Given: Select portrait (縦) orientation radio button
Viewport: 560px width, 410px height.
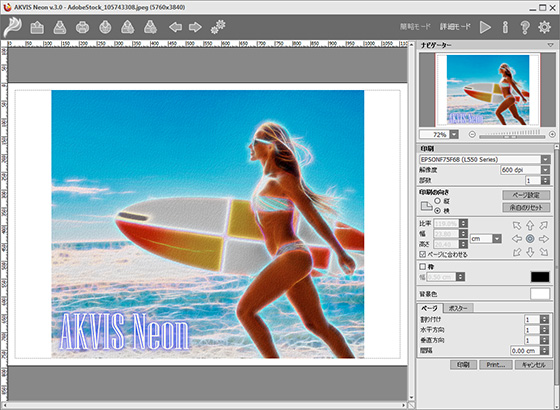Looking at the screenshot, I should click(438, 201).
